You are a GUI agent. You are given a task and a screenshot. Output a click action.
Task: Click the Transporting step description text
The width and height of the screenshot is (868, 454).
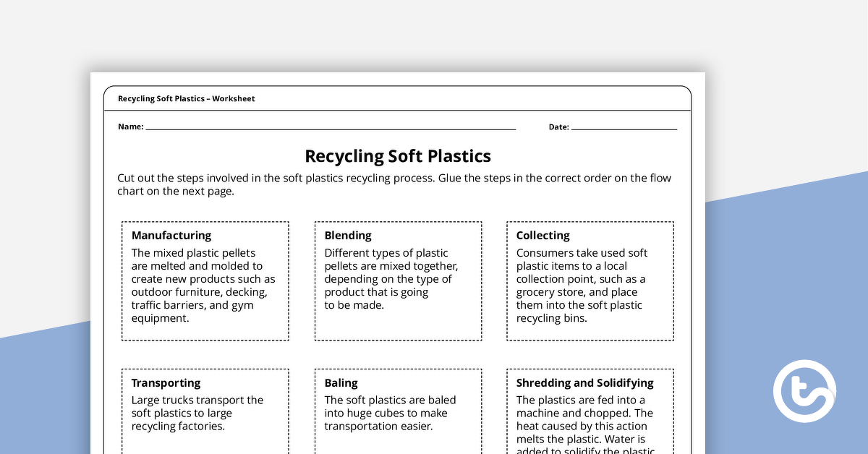click(197, 414)
